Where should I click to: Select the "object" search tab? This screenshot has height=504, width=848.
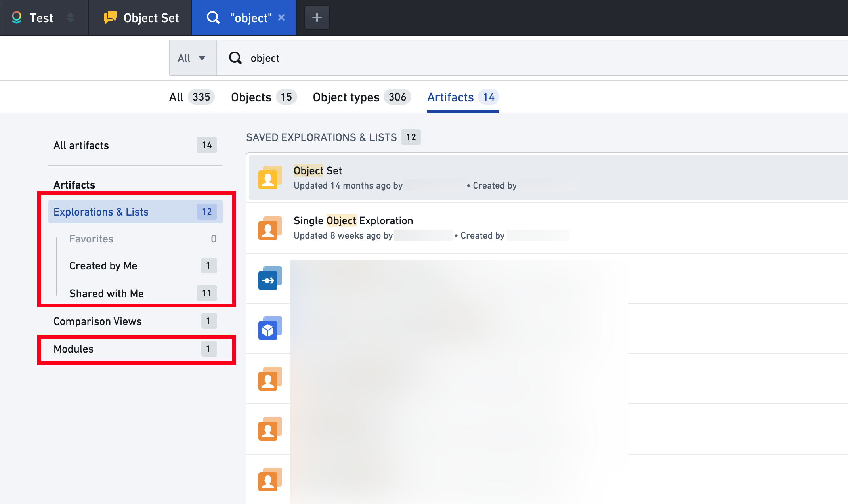[244, 17]
